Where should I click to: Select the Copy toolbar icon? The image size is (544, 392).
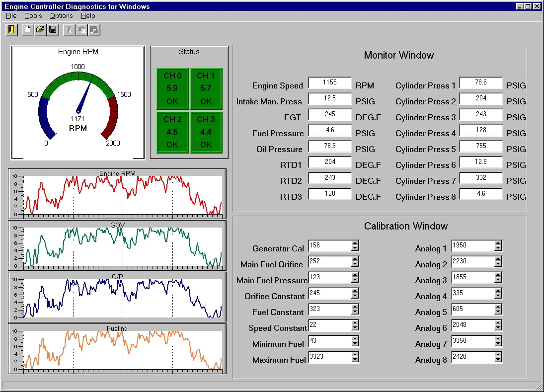coord(82,30)
